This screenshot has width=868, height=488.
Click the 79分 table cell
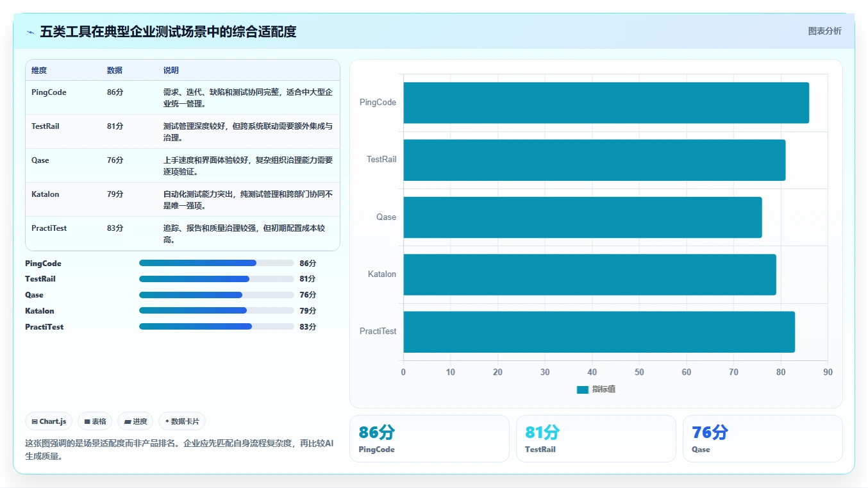tap(115, 194)
